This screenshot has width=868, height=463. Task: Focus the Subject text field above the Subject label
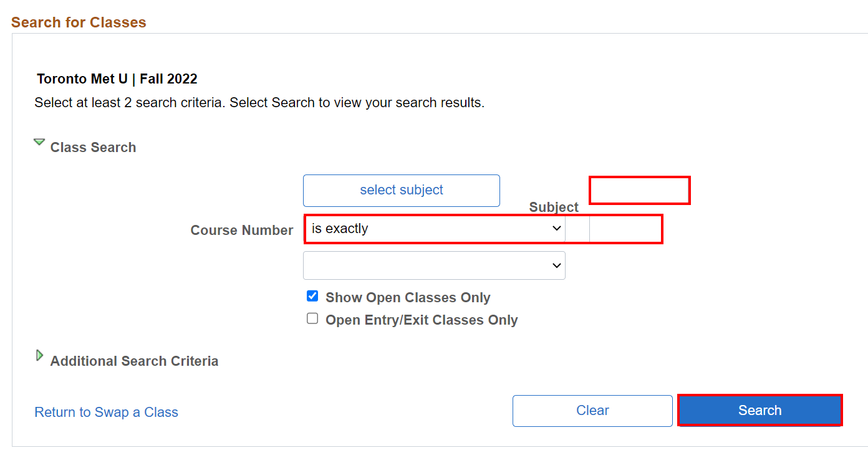[x=639, y=190]
